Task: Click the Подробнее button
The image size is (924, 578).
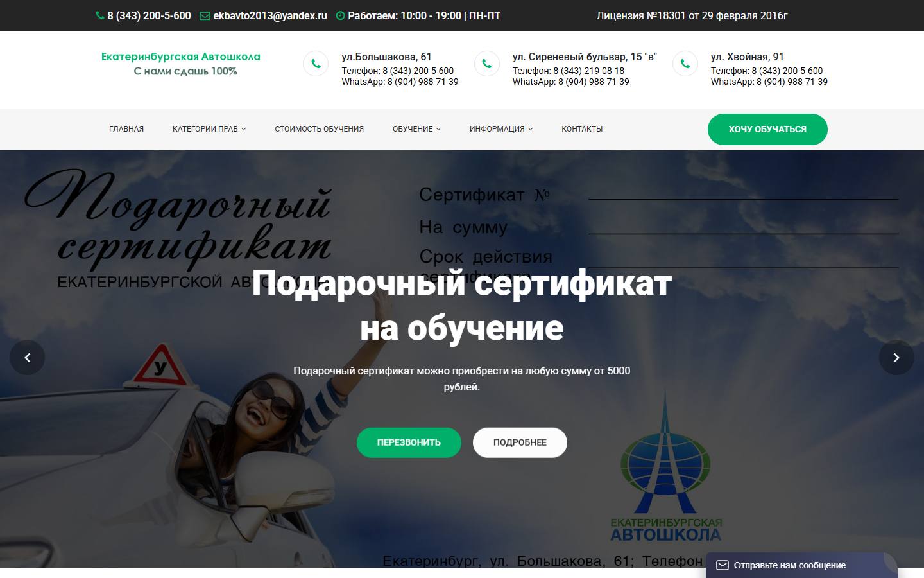Action: tap(520, 442)
